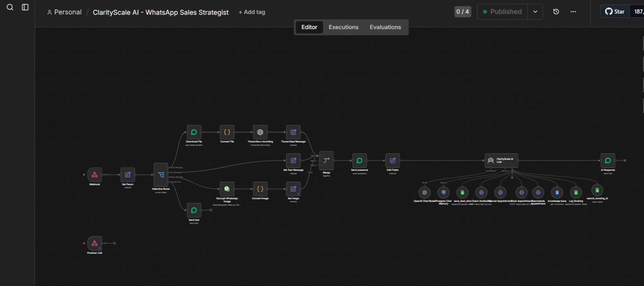Select the Postman Call webhook node

[x=94, y=243]
